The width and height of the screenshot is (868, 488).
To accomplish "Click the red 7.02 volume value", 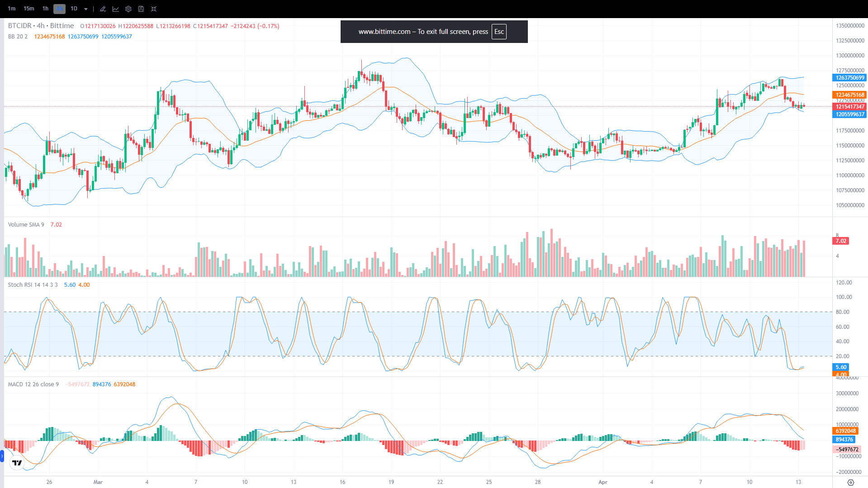I will (x=56, y=224).
